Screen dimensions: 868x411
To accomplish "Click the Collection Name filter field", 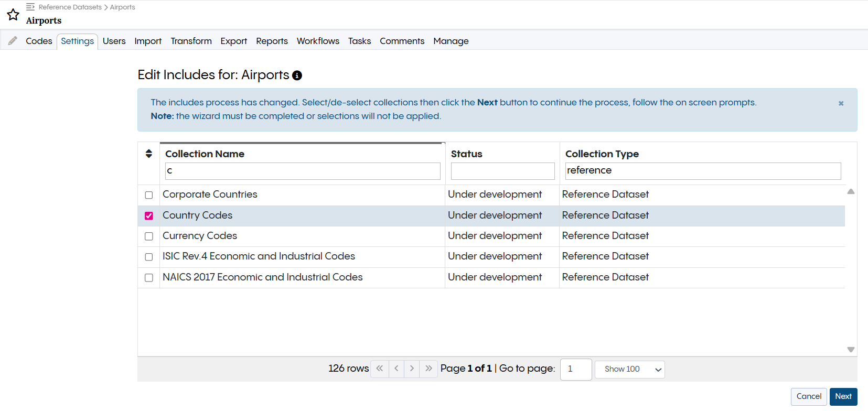I will click(x=303, y=171).
